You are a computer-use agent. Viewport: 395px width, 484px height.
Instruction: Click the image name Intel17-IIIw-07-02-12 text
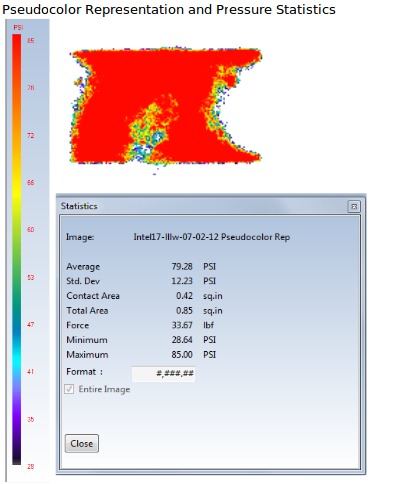(176, 237)
